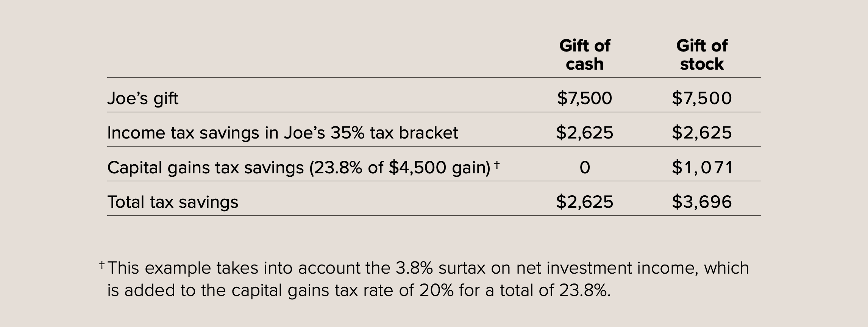Click the "(23.8% of $4,500 gain)" text
The height and width of the screenshot is (327, 868).
click(400, 167)
